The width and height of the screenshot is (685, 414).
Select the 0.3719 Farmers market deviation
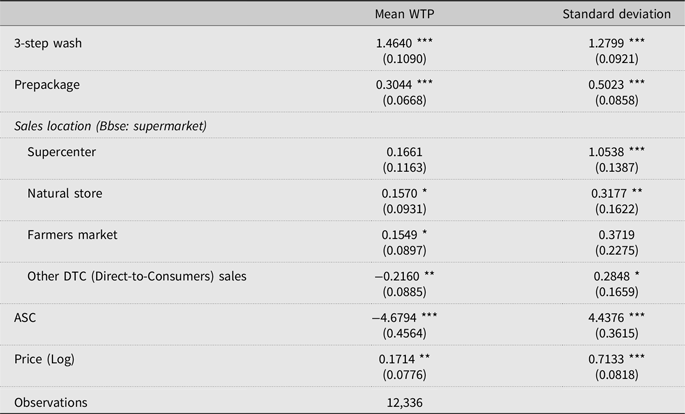616,235
